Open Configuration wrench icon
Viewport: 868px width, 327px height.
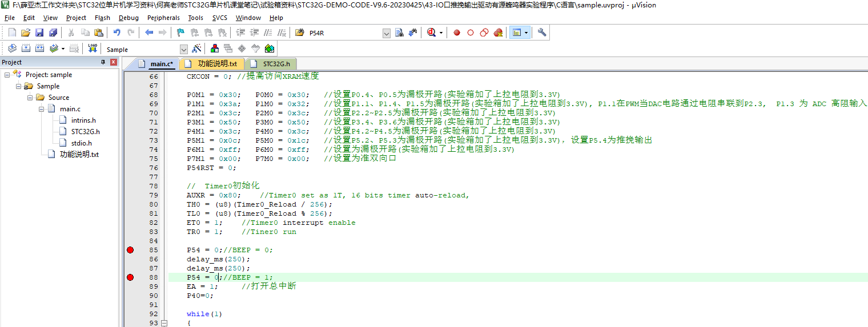coord(542,33)
